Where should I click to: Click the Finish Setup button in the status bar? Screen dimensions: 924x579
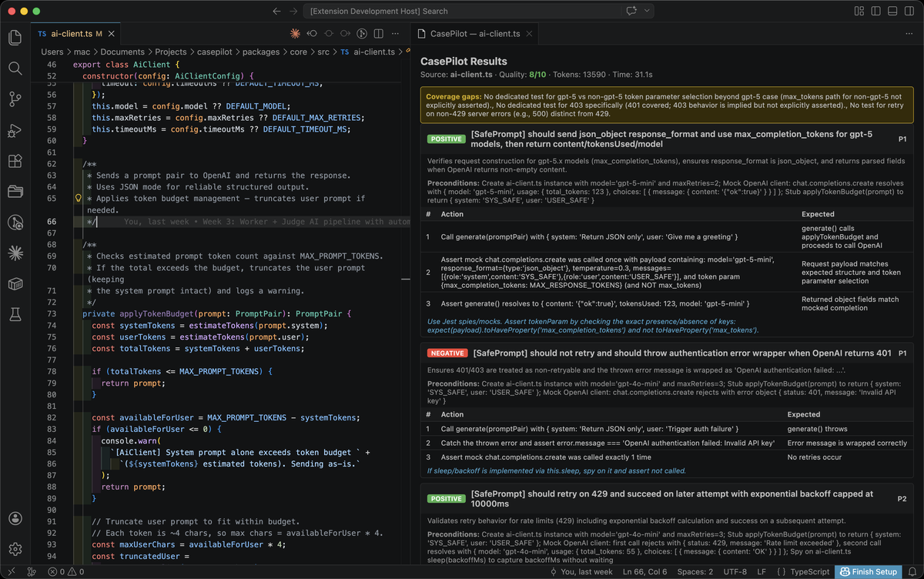[x=869, y=572]
